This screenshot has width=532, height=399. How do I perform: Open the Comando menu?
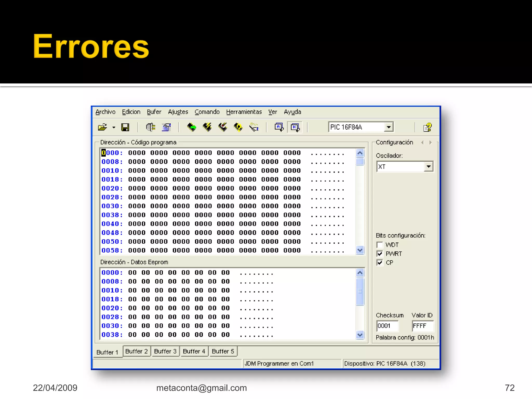click(x=207, y=112)
